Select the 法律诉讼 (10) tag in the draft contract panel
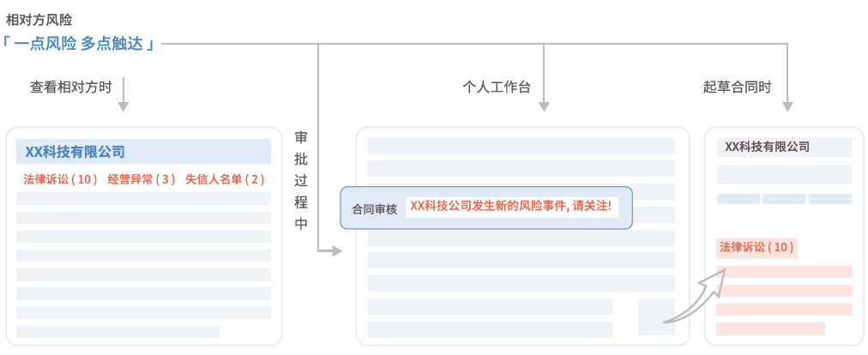The height and width of the screenshot is (355, 868). pos(756,248)
